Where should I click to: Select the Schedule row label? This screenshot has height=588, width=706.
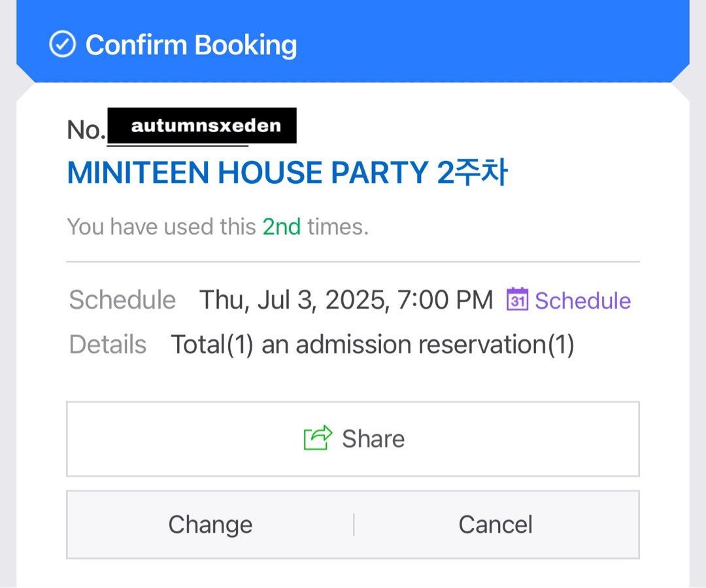[x=122, y=300]
